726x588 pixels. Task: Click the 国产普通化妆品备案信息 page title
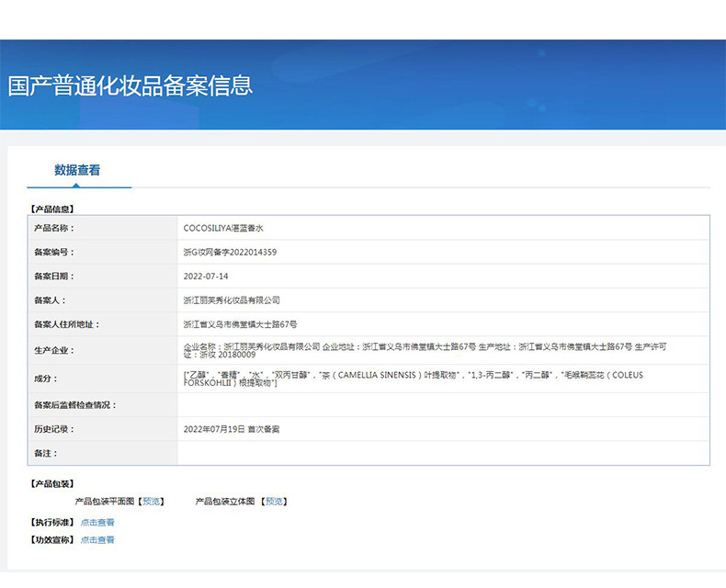click(x=130, y=85)
